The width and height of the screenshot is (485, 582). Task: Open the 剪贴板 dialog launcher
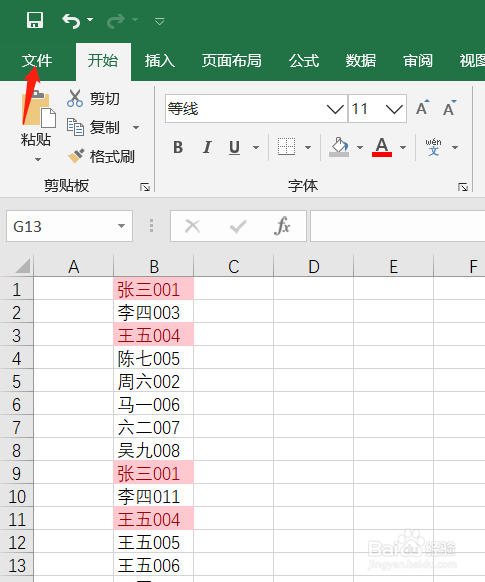145,187
